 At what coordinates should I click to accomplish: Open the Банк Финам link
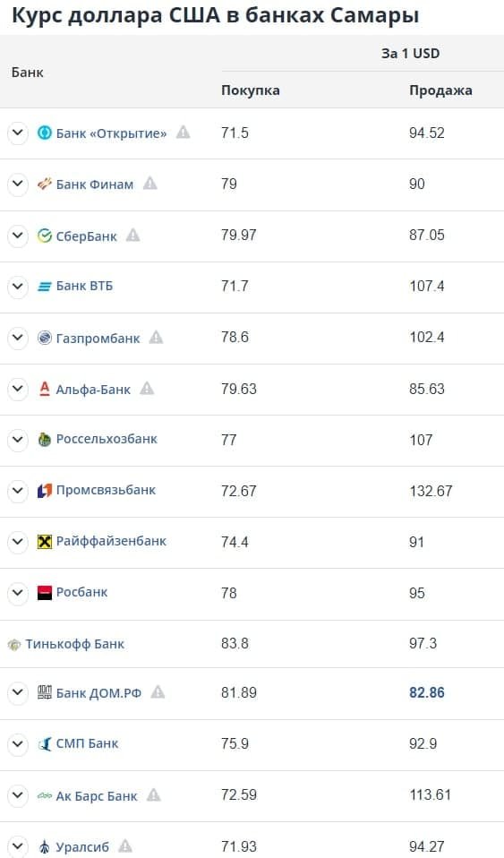[x=95, y=184]
